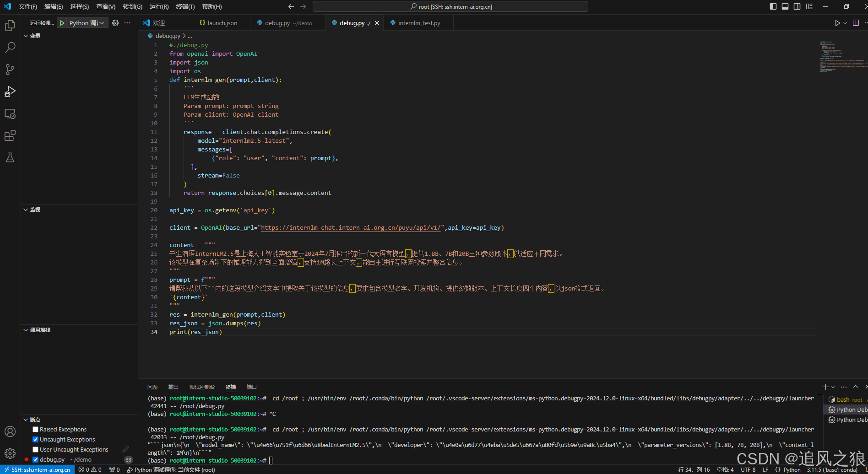Toggle Uncaught Exceptions breakpoint checkbox

pyautogui.click(x=35, y=439)
